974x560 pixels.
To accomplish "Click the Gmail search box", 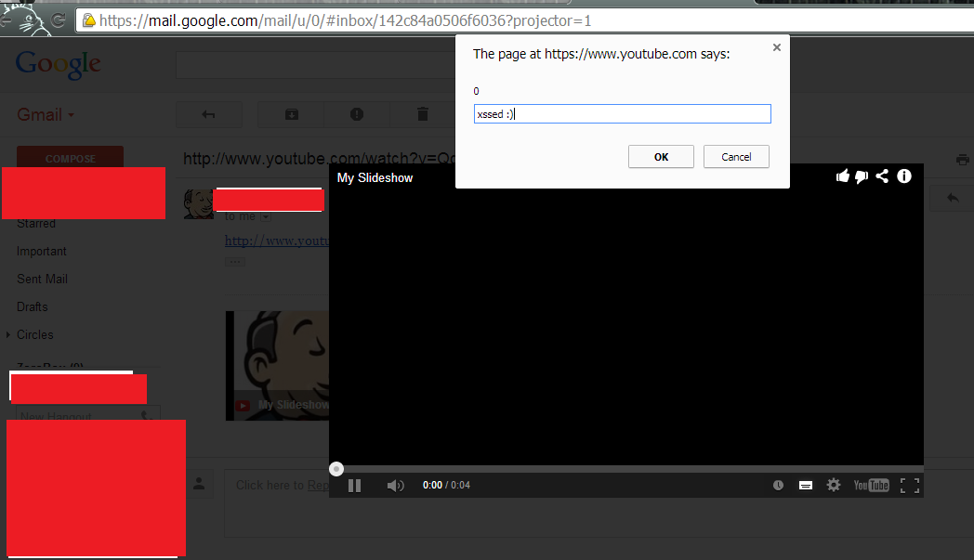I will [x=316, y=65].
